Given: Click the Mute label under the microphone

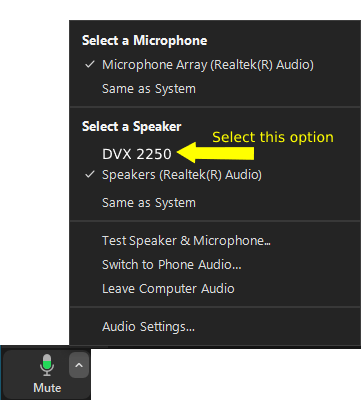Looking at the screenshot, I should coord(47,388).
